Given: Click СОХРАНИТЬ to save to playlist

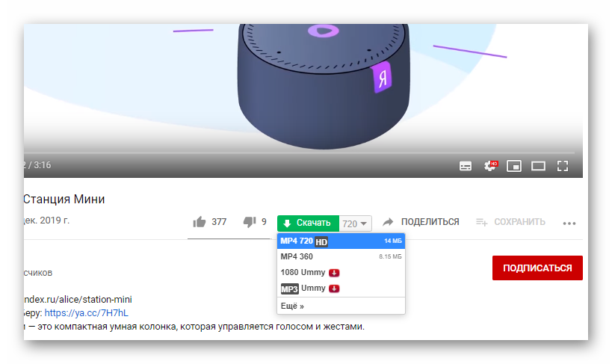Looking at the screenshot, I should [510, 222].
